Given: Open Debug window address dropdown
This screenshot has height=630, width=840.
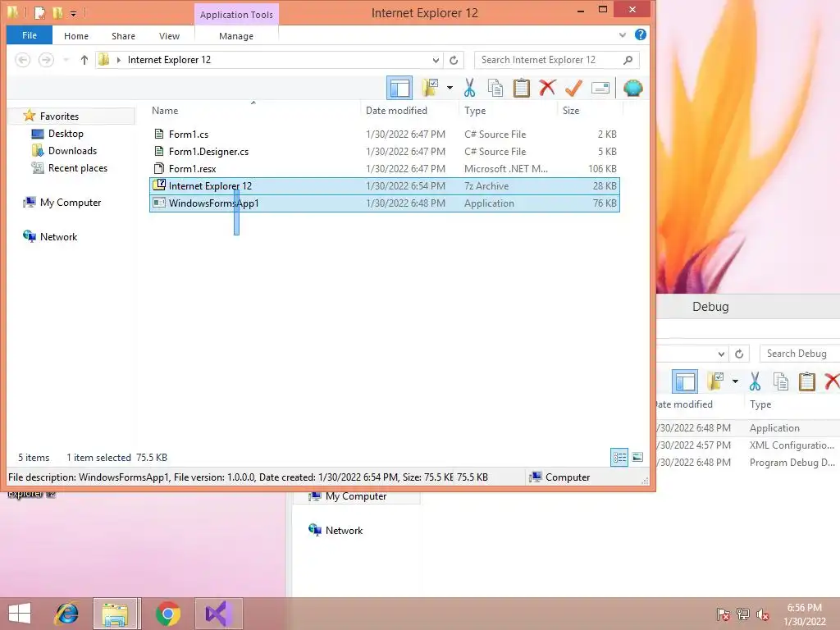Looking at the screenshot, I should pyautogui.click(x=722, y=354).
